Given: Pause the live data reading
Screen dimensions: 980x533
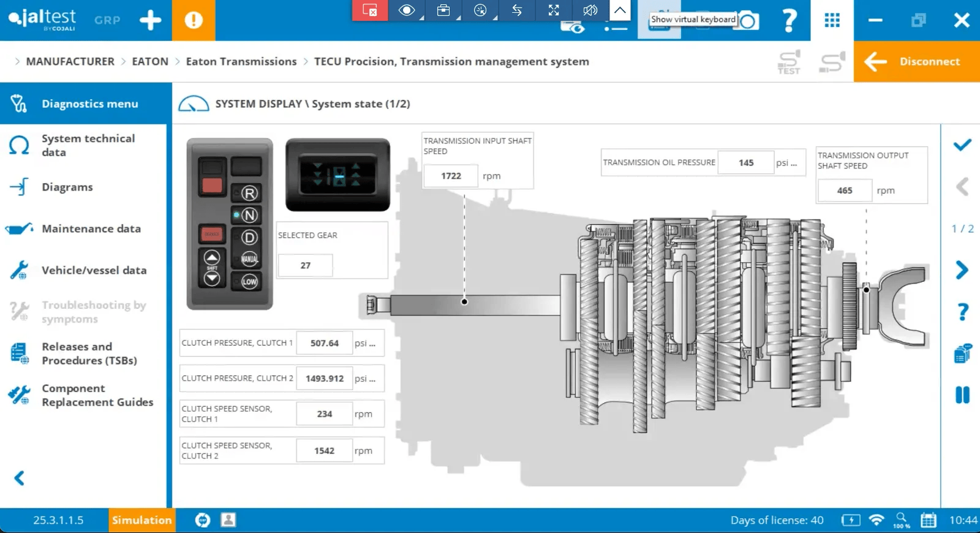Looking at the screenshot, I should pos(962,395).
